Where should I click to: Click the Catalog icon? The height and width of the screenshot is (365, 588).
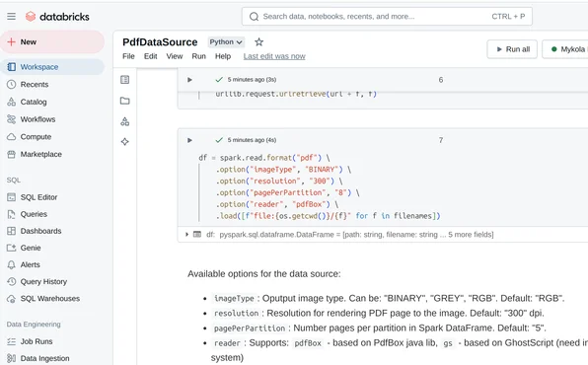pos(12,102)
